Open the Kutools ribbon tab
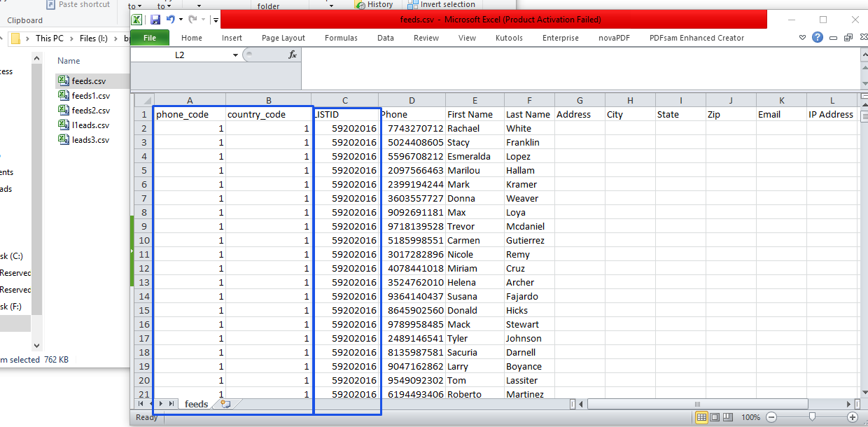The image size is (868, 427). point(509,38)
